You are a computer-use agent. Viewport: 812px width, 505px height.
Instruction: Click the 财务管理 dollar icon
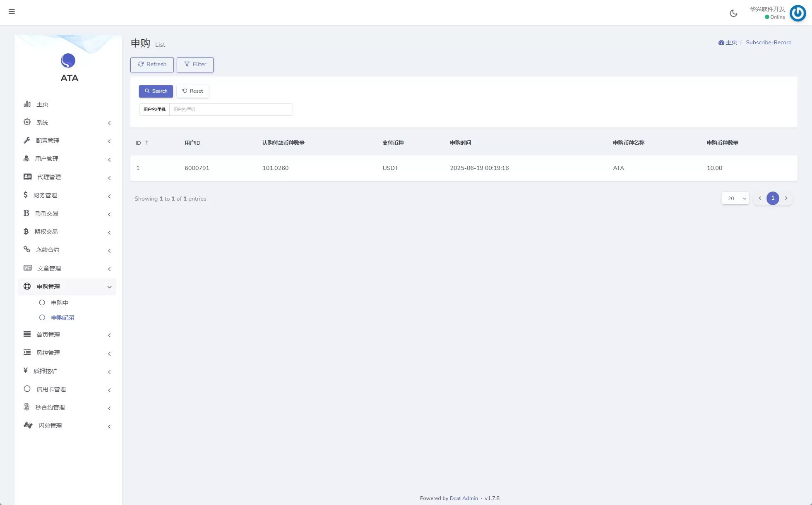coord(26,195)
